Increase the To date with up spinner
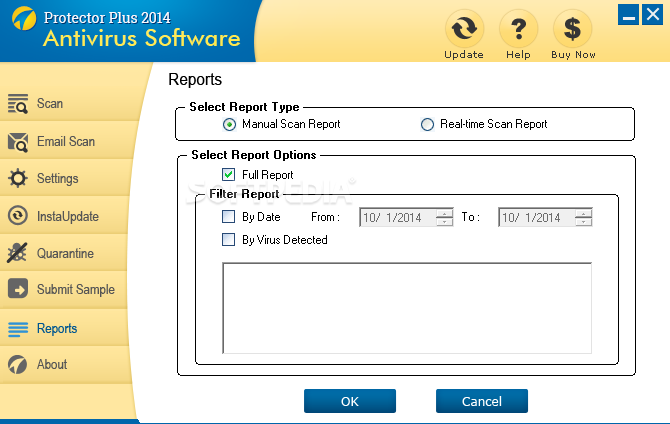Viewport: 670px width, 424px height. pos(584,213)
